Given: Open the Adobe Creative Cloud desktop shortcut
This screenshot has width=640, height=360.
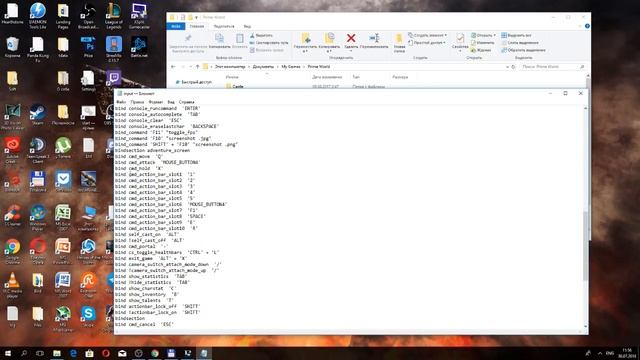Looking at the screenshot, I should pyautogui.click(x=12, y=150).
